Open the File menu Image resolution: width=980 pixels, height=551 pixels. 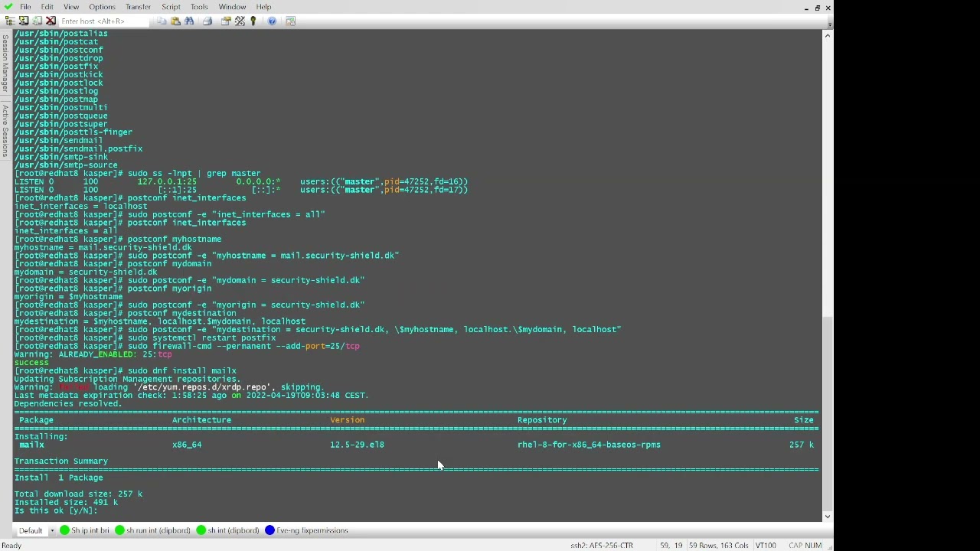pos(25,7)
